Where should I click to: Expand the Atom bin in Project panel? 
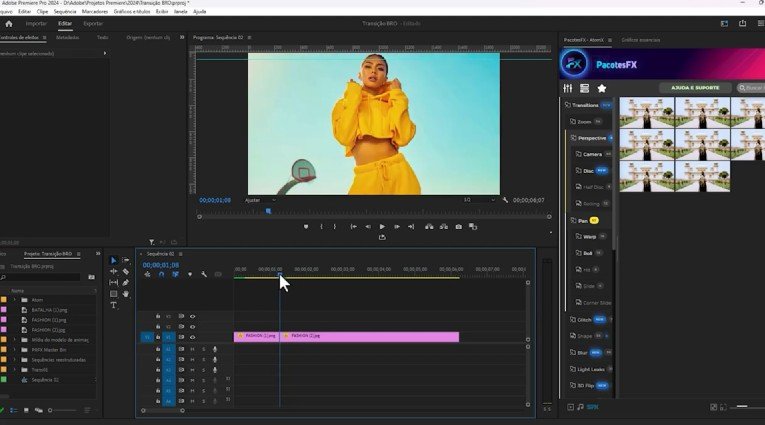14,300
